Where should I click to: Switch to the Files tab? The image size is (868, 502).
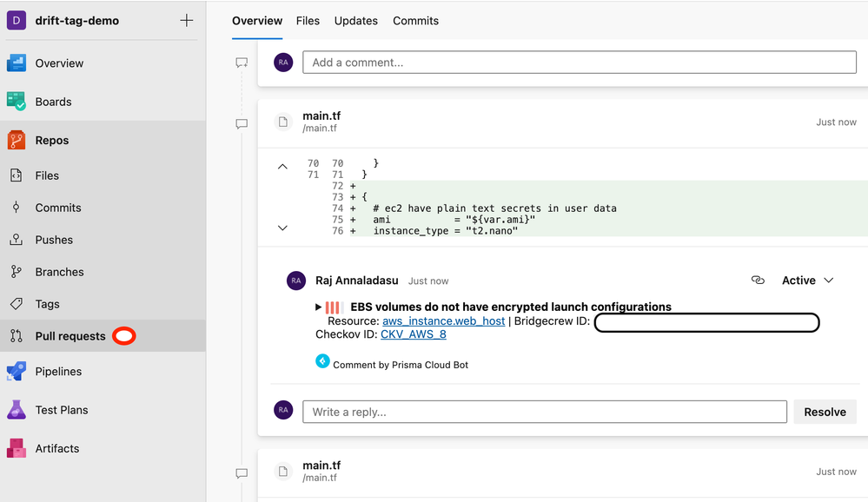[308, 21]
